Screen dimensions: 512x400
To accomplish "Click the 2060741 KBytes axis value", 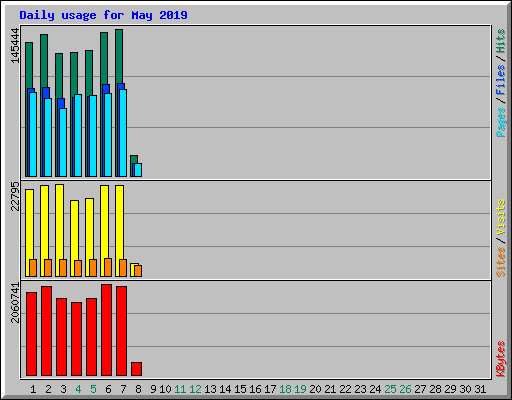I will [x=15, y=303].
